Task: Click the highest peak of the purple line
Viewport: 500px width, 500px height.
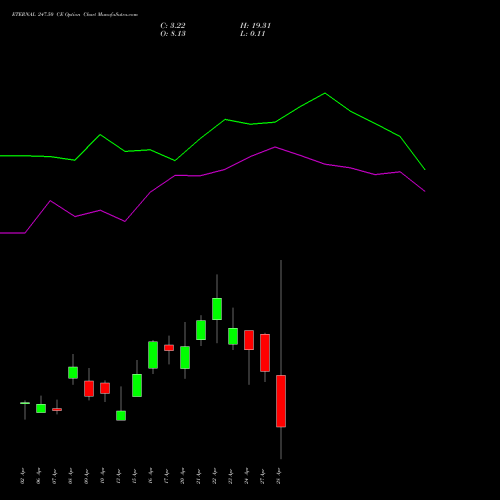Action: coord(275,147)
